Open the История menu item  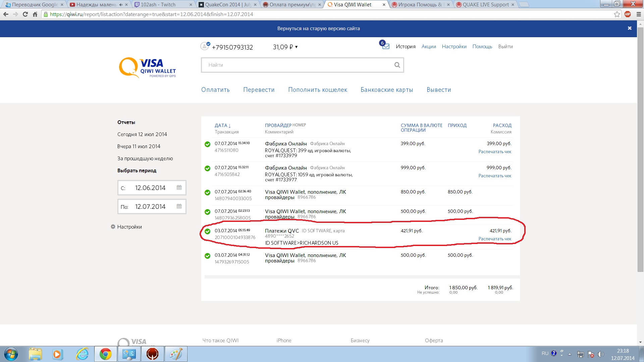[x=406, y=47]
